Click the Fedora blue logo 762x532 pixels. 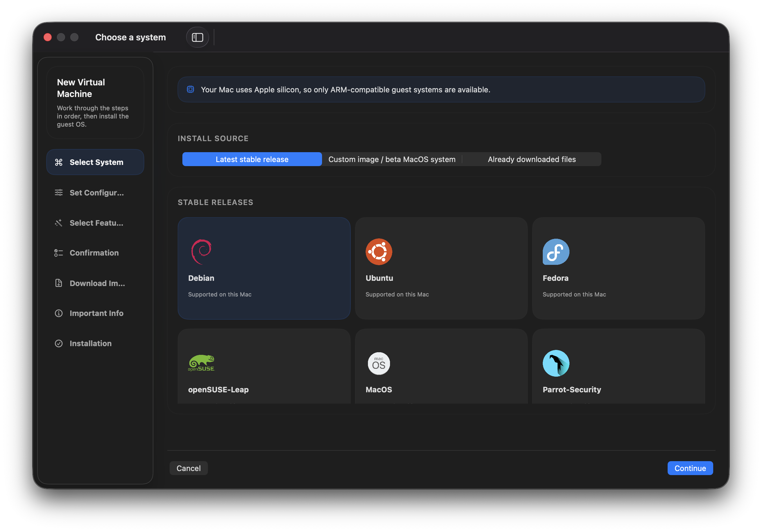tap(556, 251)
